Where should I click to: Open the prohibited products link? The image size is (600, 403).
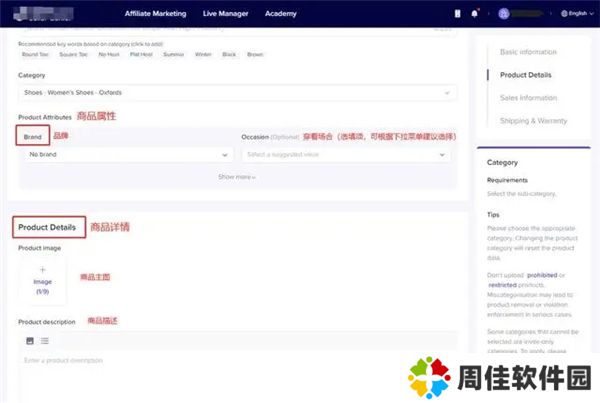tap(541, 274)
